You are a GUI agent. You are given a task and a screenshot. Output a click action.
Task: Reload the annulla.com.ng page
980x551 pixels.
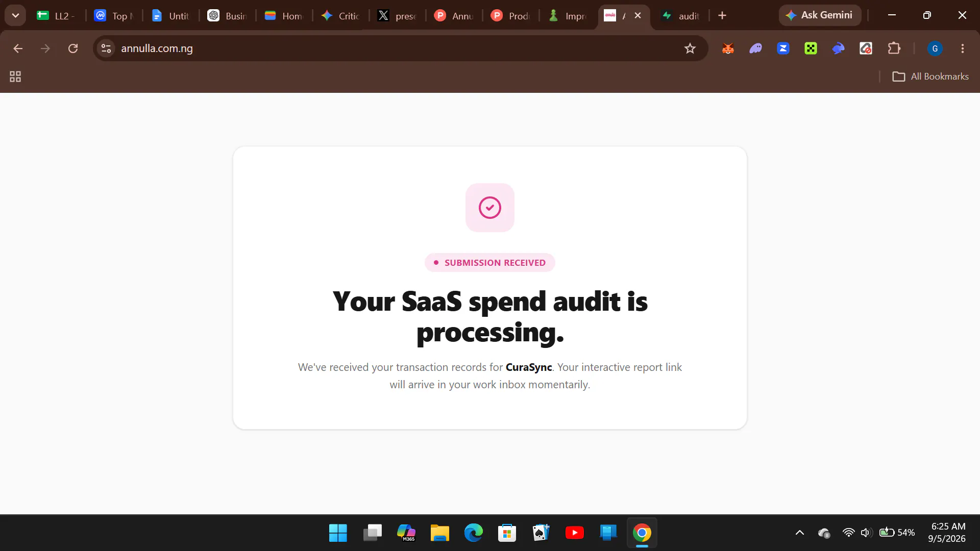(x=73, y=48)
